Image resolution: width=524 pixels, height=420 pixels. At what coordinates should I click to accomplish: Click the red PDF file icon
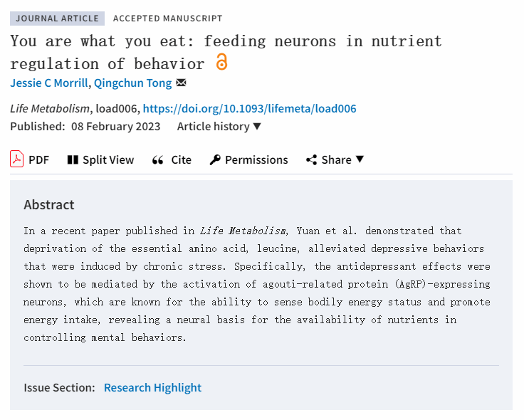pos(16,159)
